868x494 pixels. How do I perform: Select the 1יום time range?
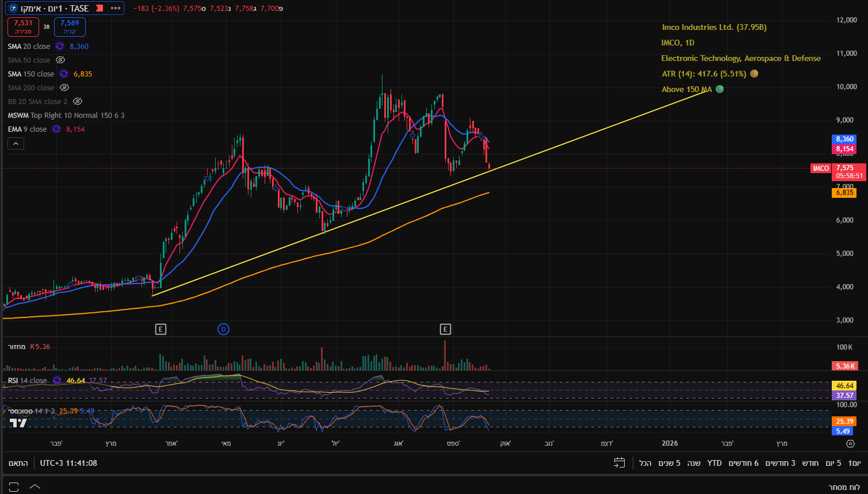[x=855, y=463]
